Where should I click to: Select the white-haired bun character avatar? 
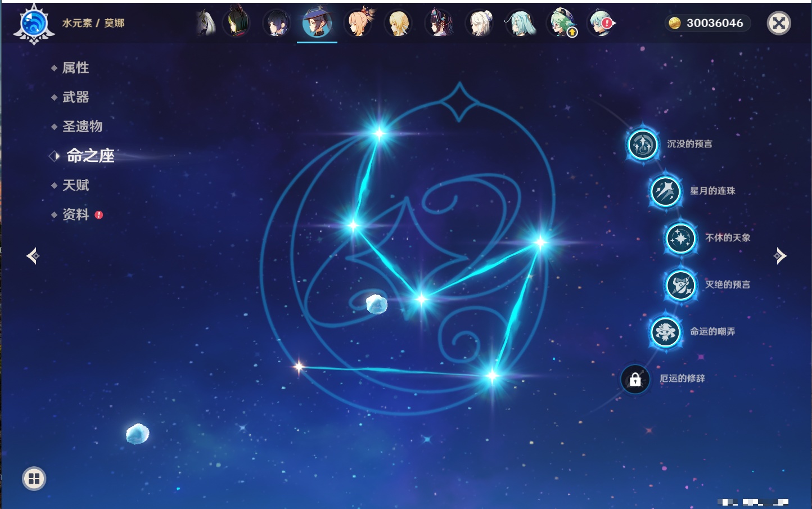[480, 23]
